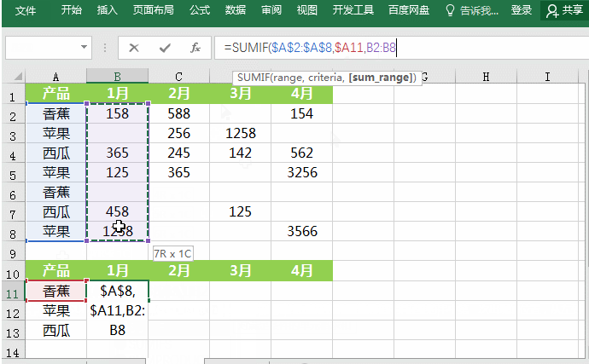
Task: Click cell A3 with 苹果
Action: pos(56,133)
